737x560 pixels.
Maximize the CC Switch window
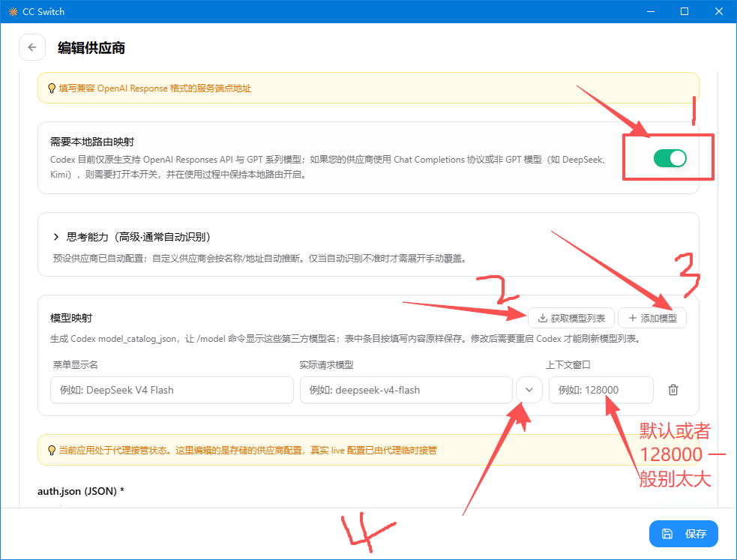[685, 11]
